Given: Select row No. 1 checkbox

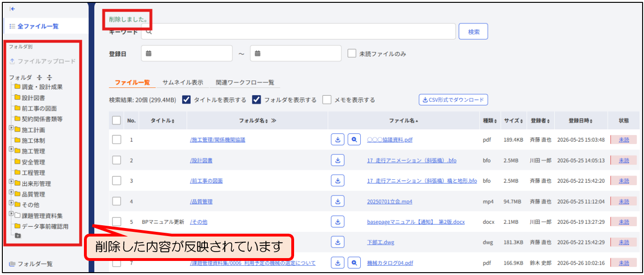Looking at the screenshot, I should click(x=117, y=139).
